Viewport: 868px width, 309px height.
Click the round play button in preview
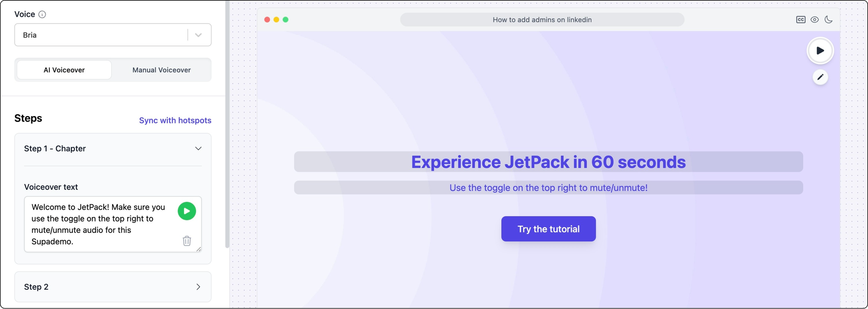[820, 51]
